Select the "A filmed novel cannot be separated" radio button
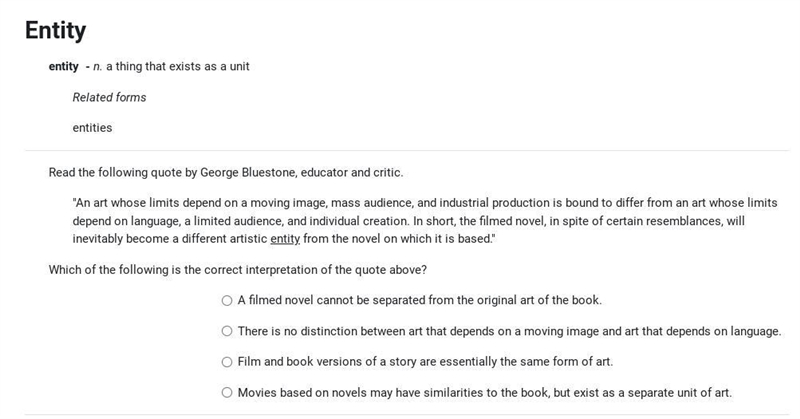 tap(227, 301)
